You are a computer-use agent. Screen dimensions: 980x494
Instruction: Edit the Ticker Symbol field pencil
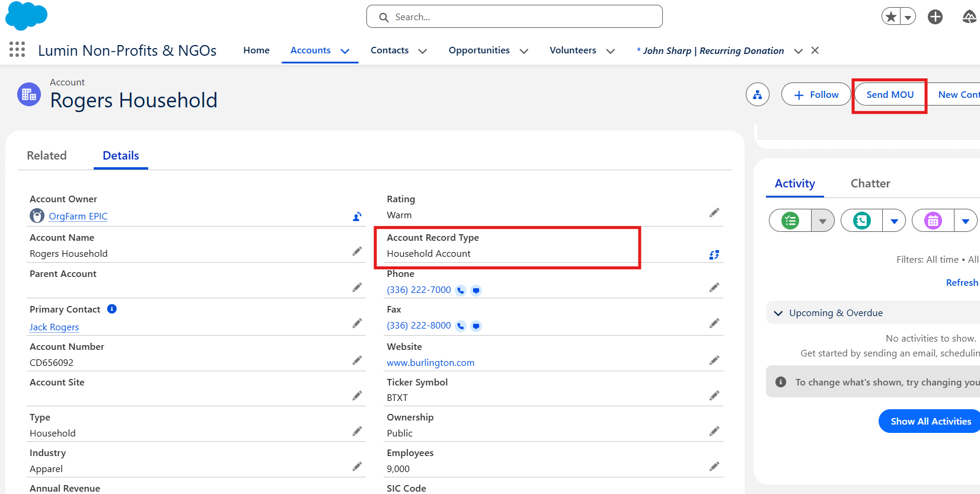[x=714, y=396]
